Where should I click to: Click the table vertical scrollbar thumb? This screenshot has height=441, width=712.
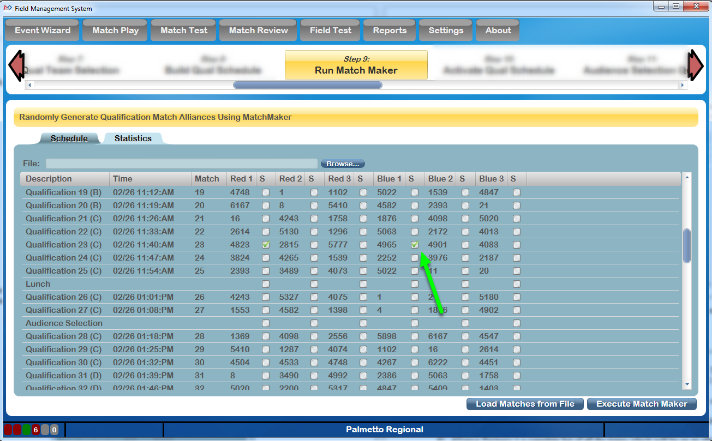coord(687,245)
